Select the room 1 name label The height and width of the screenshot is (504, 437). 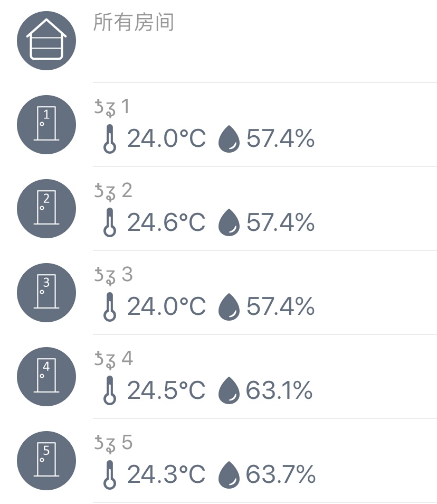click(112, 107)
